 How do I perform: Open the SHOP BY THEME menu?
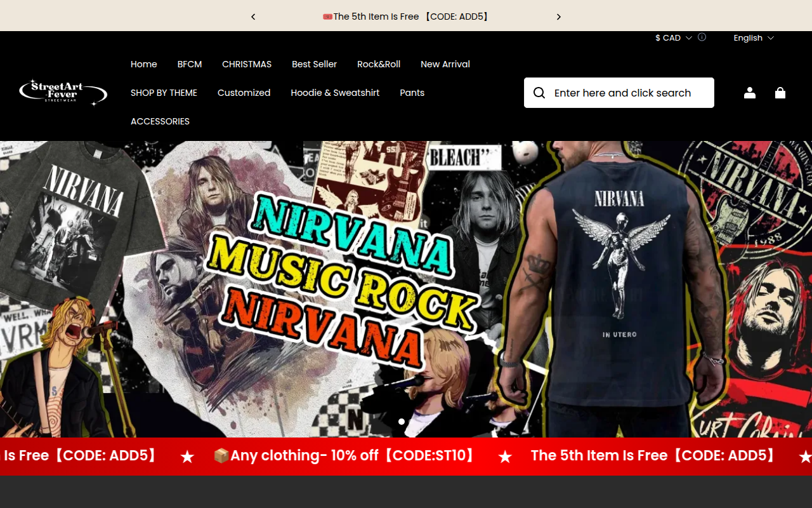point(164,93)
